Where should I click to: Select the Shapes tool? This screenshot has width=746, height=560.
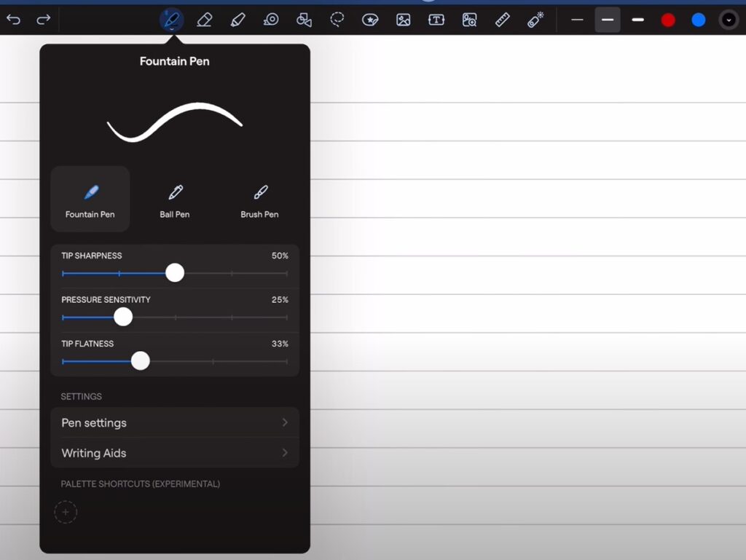[x=304, y=20]
